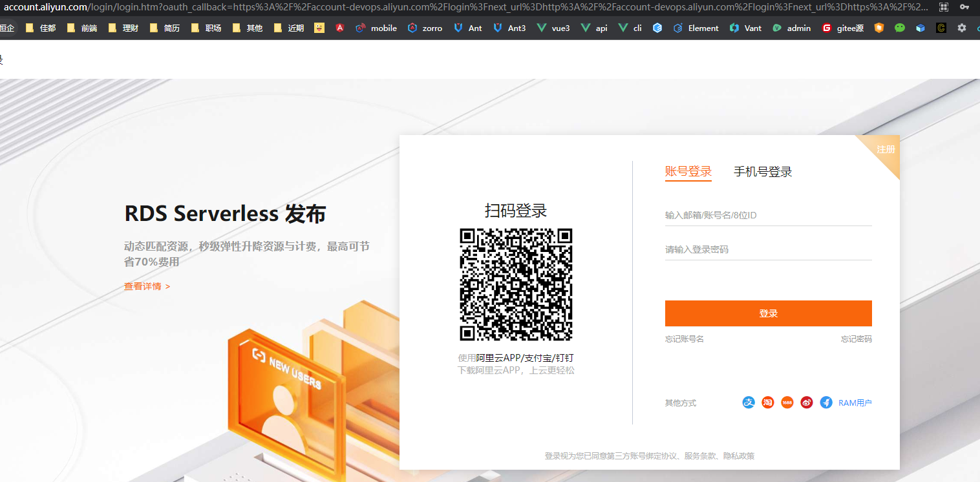Open the Ant bookmark

468,28
